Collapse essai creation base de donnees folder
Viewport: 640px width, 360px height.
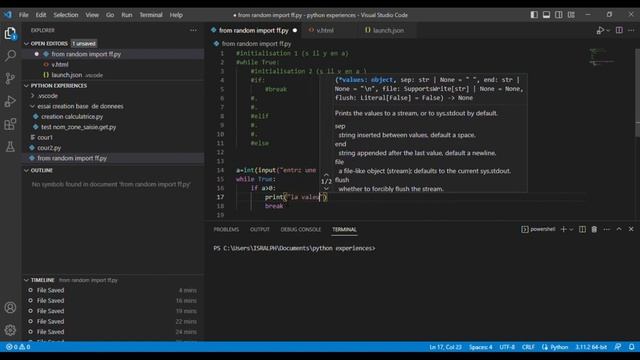pos(80,106)
